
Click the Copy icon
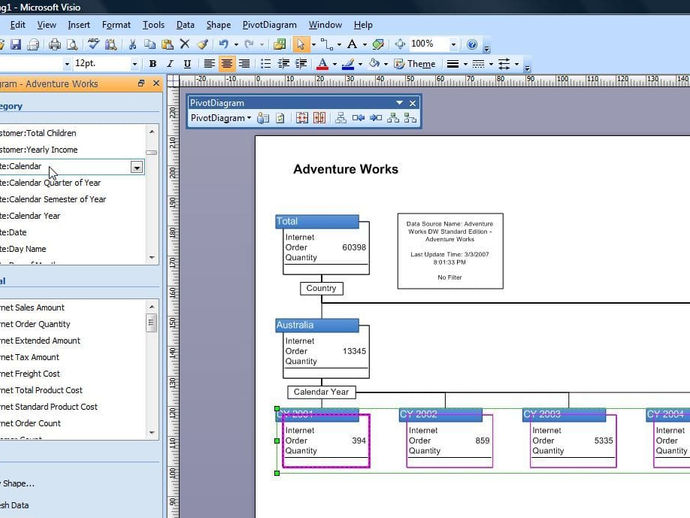point(150,44)
